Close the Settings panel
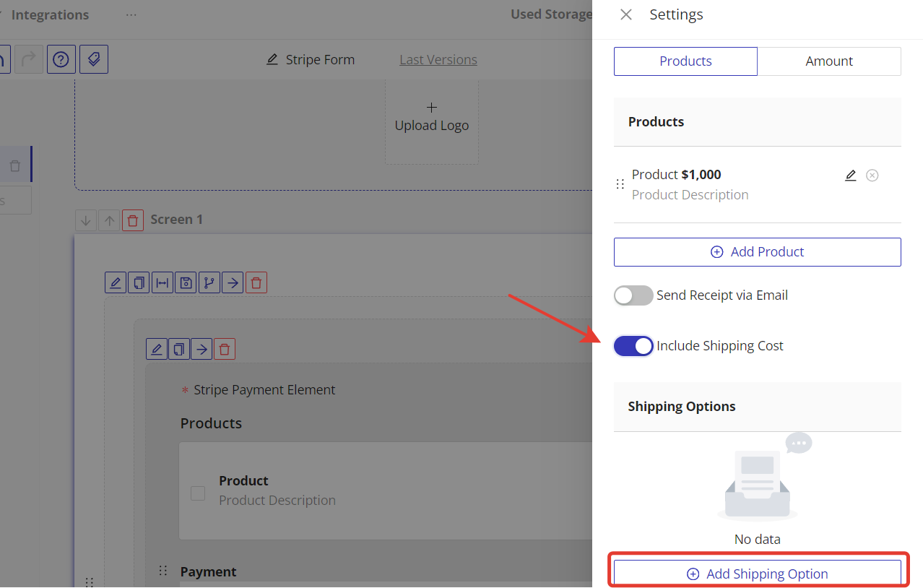This screenshot has width=923, height=588. tap(626, 14)
